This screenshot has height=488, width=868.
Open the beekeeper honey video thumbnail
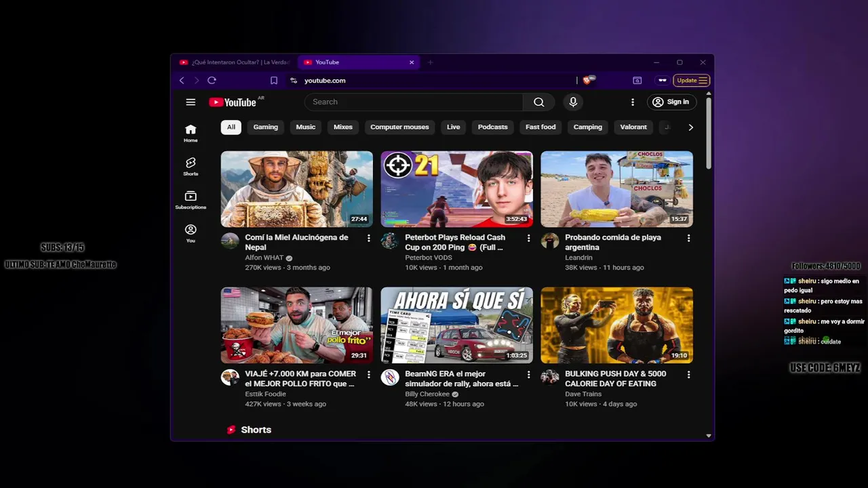(297, 189)
